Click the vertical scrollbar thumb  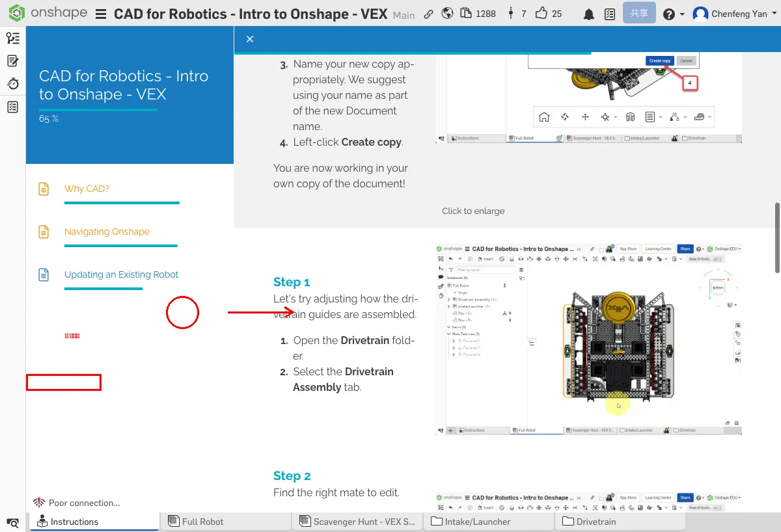(776, 237)
